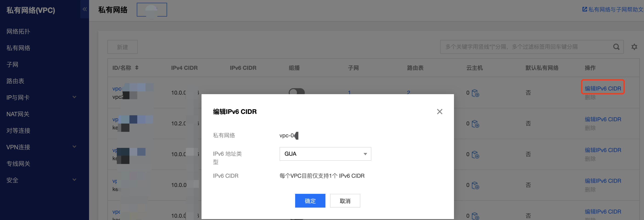This screenshot has height=220, width=644.
Task: Click 编辑IPv6 CIDR in 10.2.0 row
Action: 603,119
